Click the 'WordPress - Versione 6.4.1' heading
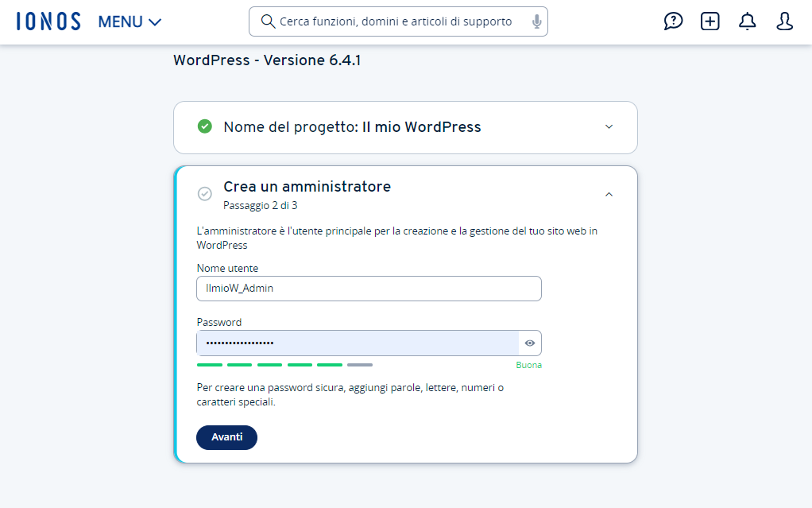 point(267,60)
